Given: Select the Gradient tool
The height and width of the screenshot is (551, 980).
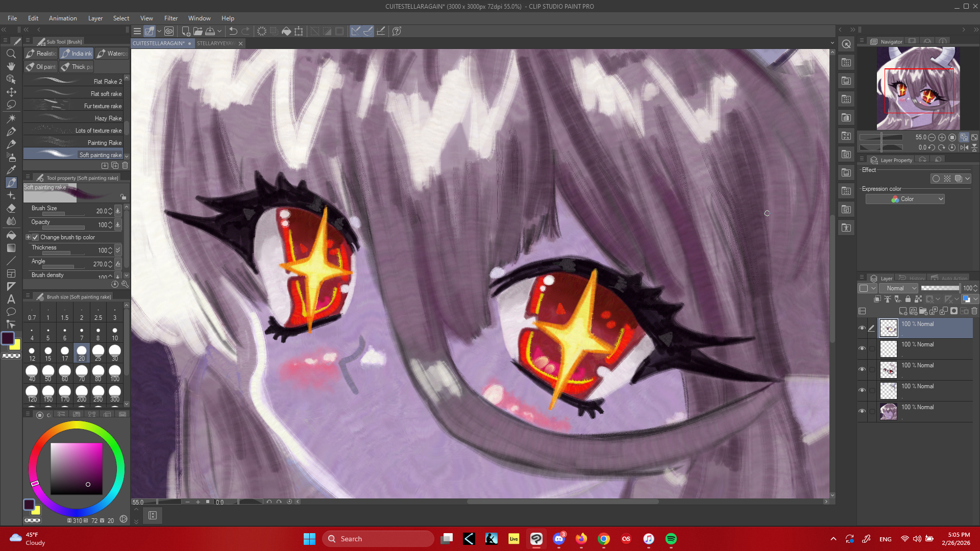Looking at the screenshot, I should [11, 248].
